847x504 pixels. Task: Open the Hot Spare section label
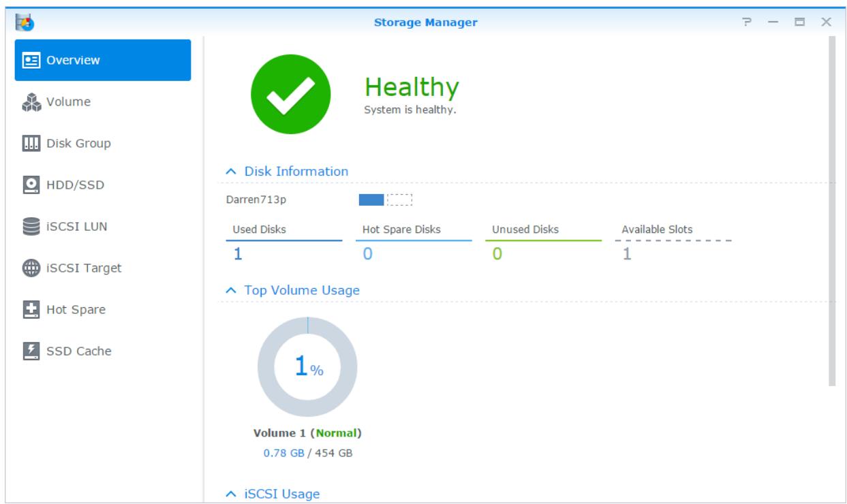tap(76, 310)
